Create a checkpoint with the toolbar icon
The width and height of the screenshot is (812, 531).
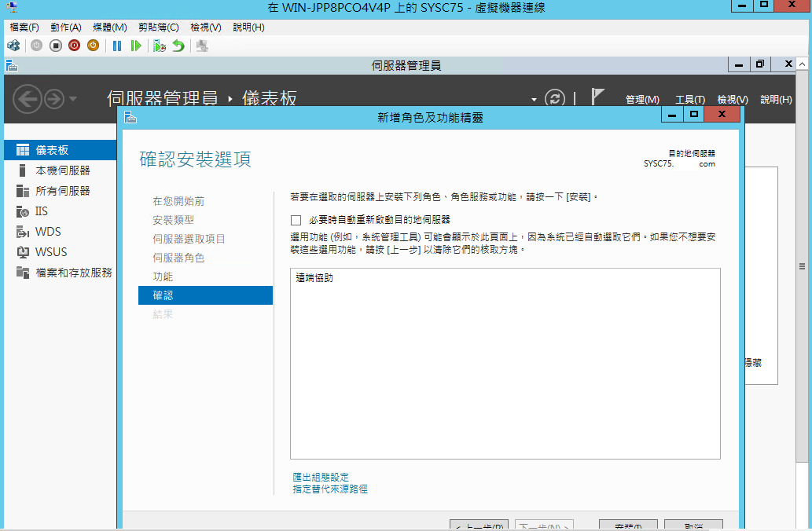[x=160, y=46]
